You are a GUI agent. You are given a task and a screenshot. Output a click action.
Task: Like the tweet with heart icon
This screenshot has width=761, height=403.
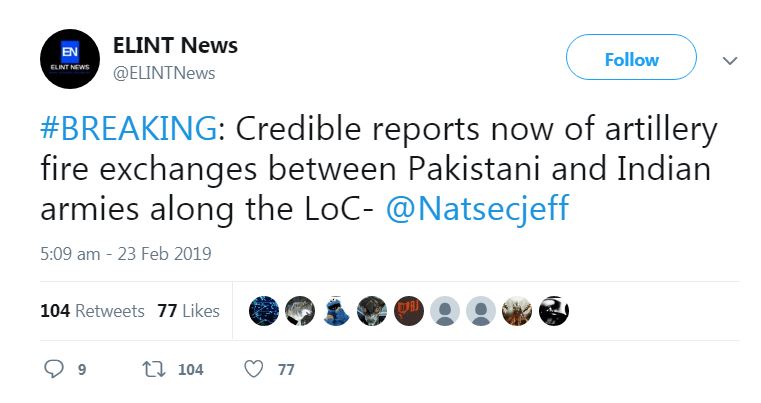point(254,369)
